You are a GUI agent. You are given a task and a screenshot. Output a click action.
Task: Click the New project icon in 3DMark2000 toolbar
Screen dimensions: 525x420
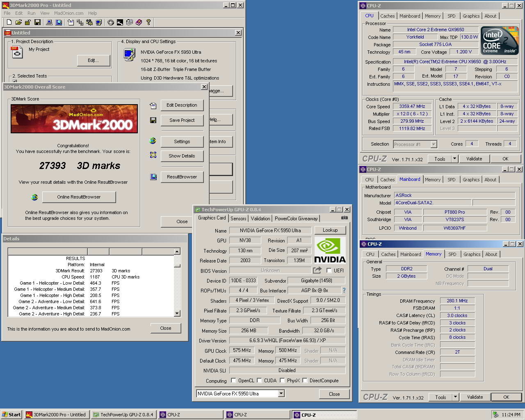9,22
